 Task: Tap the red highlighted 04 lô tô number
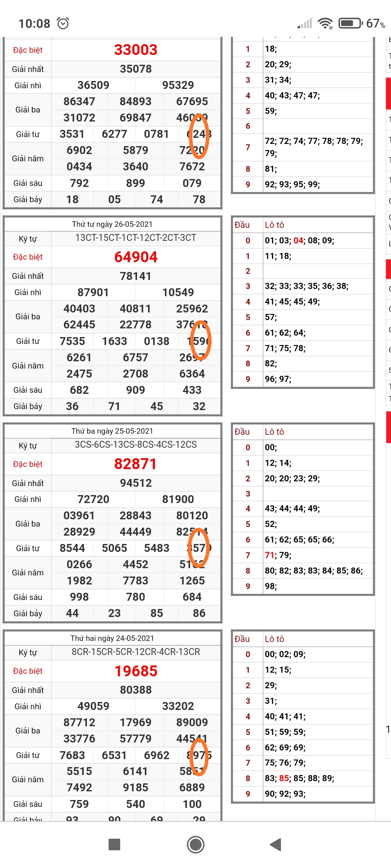click(298, 241)
